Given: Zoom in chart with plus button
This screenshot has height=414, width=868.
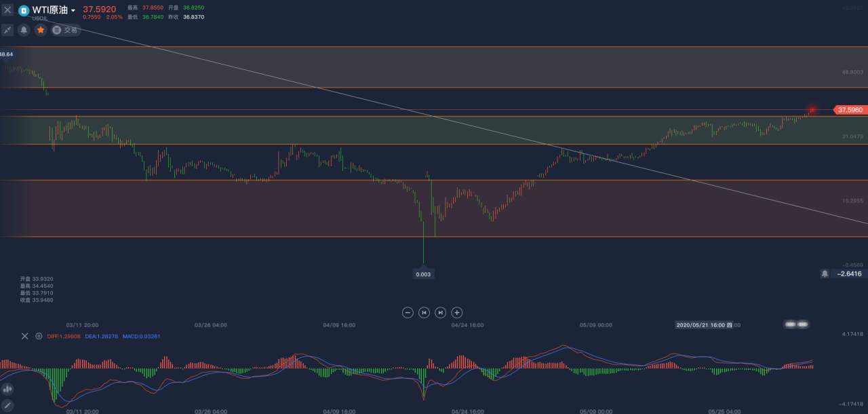Looking at the screenshot, I should click(457, 312).
